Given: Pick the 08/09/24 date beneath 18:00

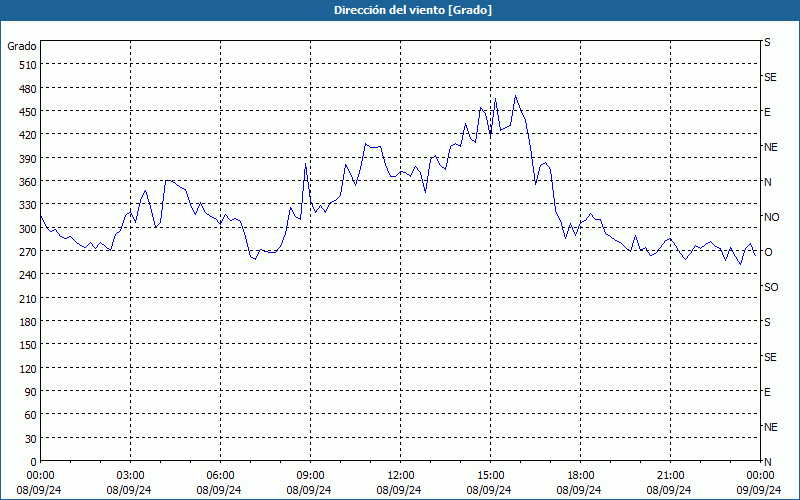Looking at the screenshot, I should point(579,490).
